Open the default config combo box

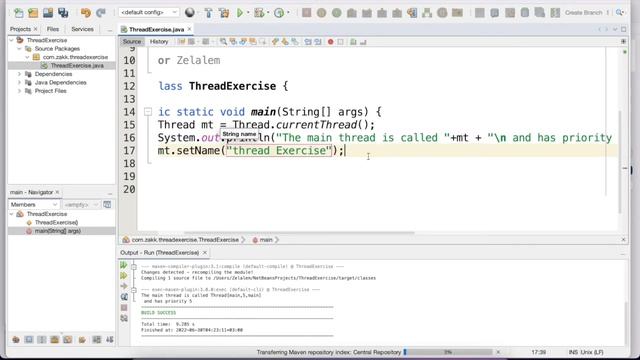(x=149, y=12)
